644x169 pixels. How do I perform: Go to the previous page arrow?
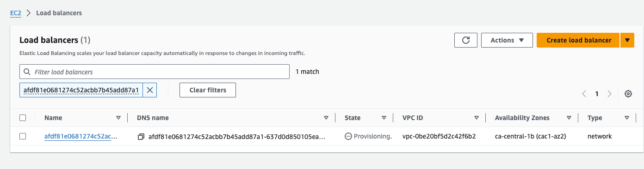(x=584, y=94)
